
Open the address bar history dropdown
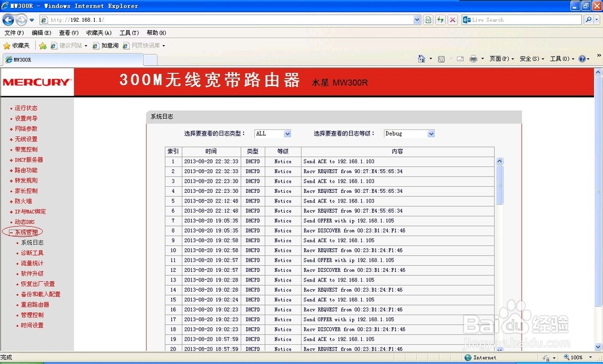click(417, 19)
